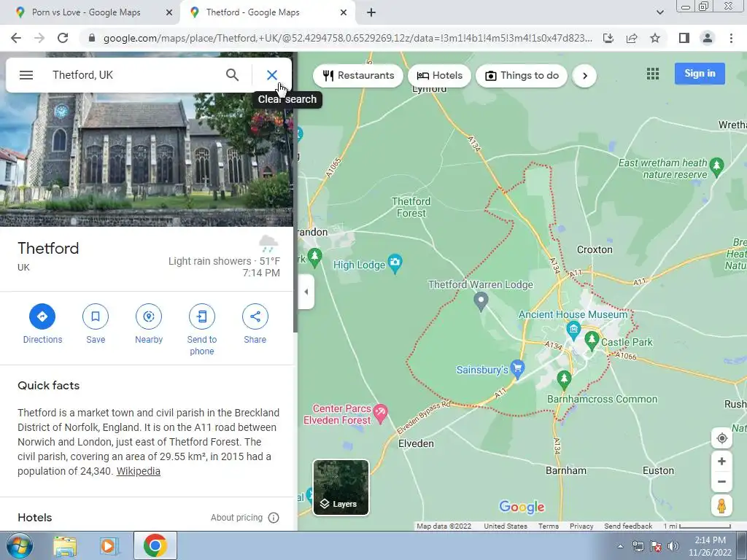Clear search with the X icon

[x=271, y=75]
